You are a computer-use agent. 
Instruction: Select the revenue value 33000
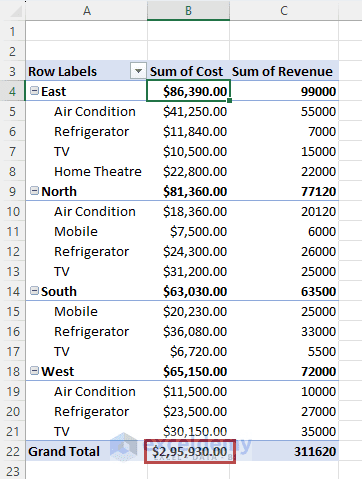(x=284, y=331)
